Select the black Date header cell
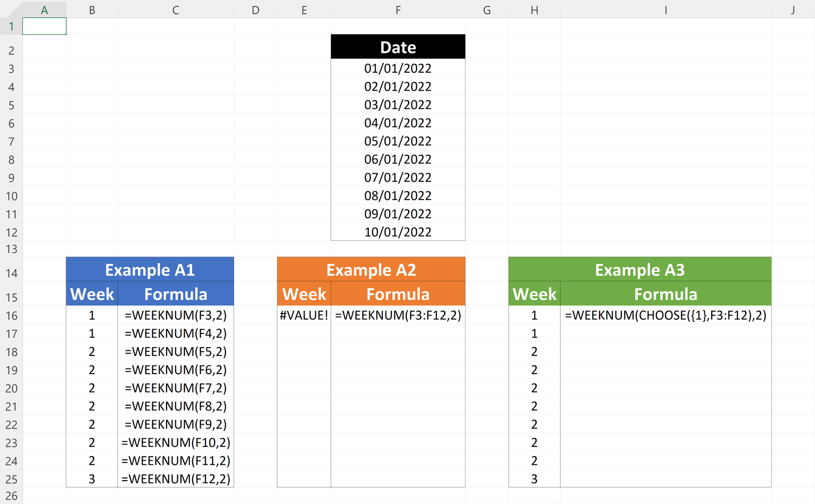Viewport: 815px width, 504px height. point(398,47)
